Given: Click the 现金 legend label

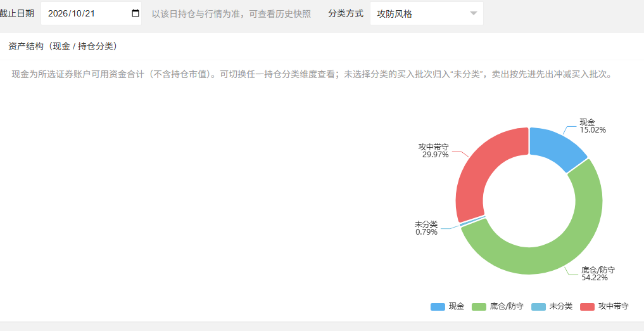Looking at the screenshot, I should (457, 306).
